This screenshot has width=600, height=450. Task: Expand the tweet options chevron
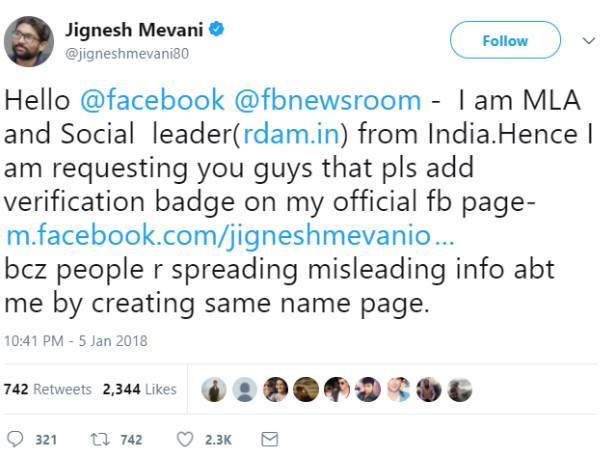coord(586,41)
